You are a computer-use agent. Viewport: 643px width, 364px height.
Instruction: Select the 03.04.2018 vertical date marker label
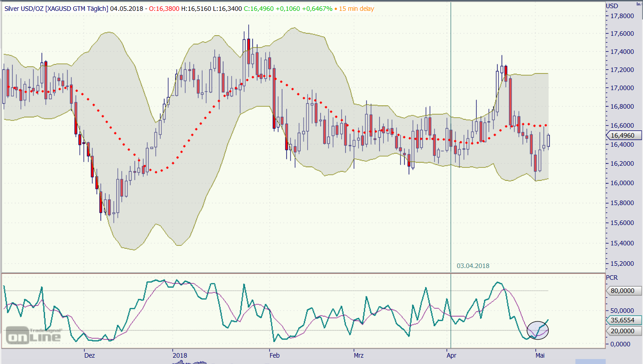pos(473,266)
